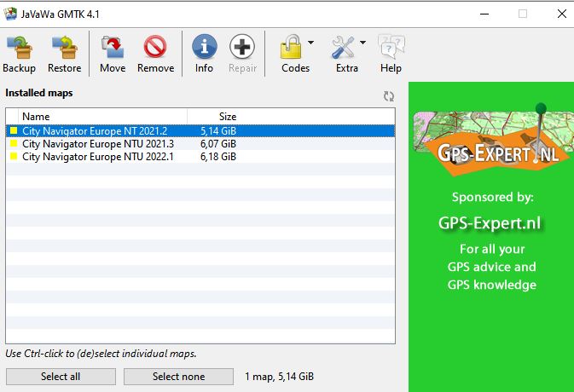Expand the Extra dropdown arrow
Screen dimensions: 574x392
coord(362,43)
